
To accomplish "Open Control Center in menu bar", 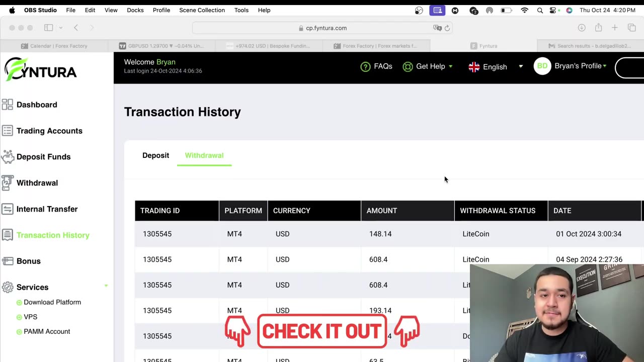I will [554, 10].
